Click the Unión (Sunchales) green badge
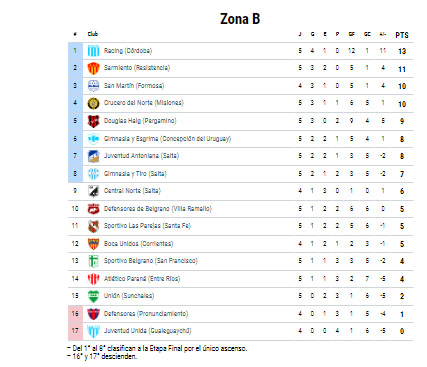Image resolution: width=427 pixels, height=367 pixels. click(x=93, y=296)
